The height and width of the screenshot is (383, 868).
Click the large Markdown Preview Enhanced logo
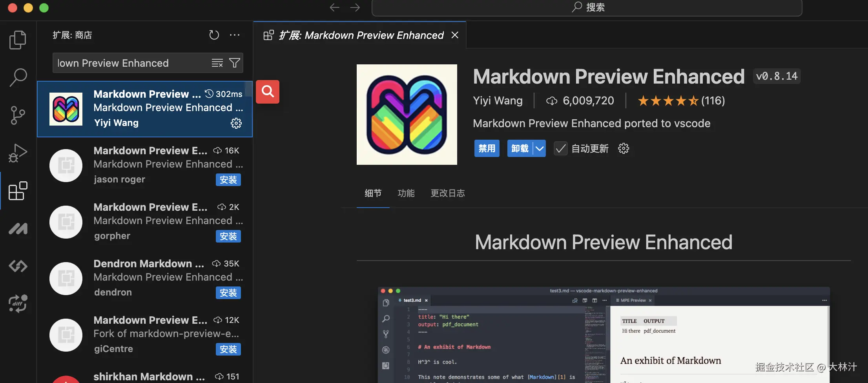tap(407, 115)
